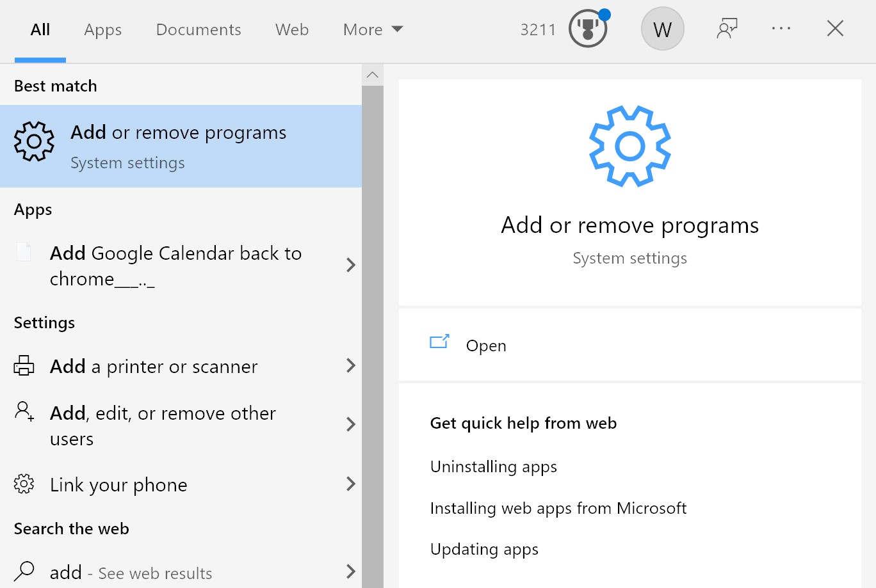This screenshot has height=588, width=876.
Task: Click the Updating apps help link
Action: pyautogui.click(x=484, y=549)
